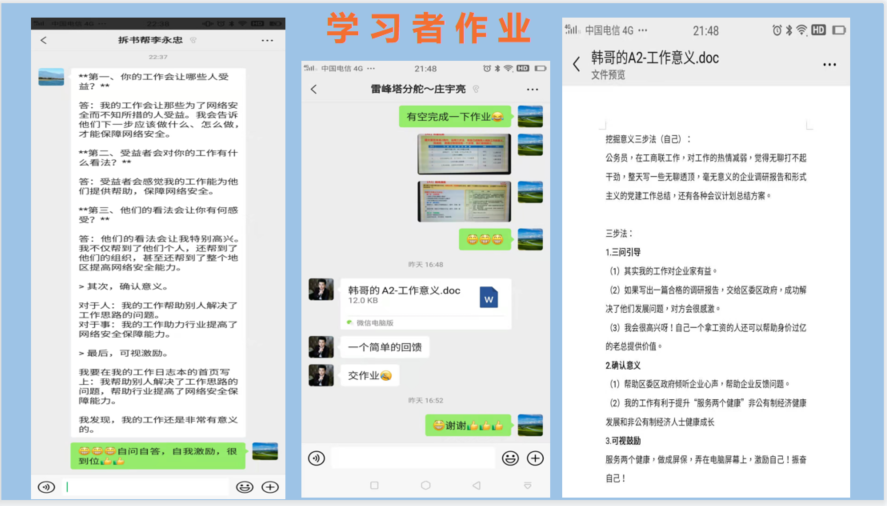Image resolution: width=887 pixels, height=506 pixels.
Task: Open the second homework photo thumbnail
Action: (464, 201)
